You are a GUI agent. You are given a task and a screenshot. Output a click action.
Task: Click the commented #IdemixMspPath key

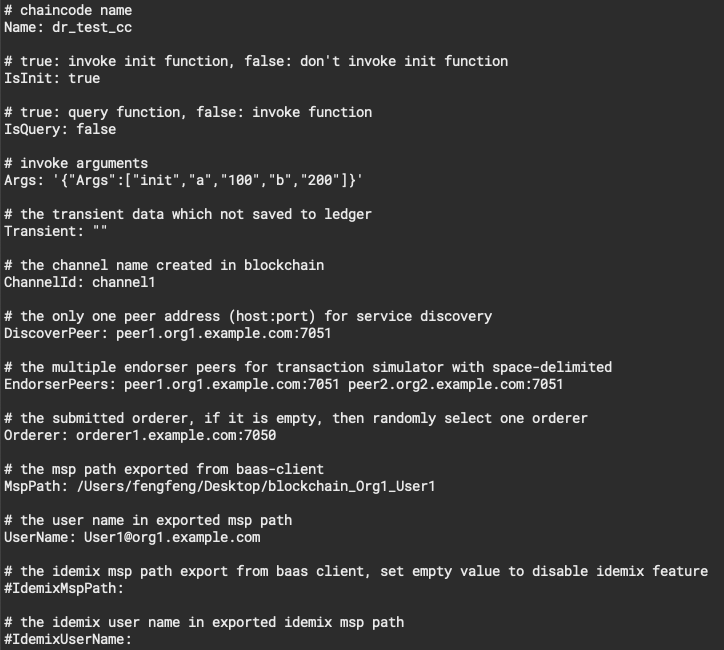64,588
